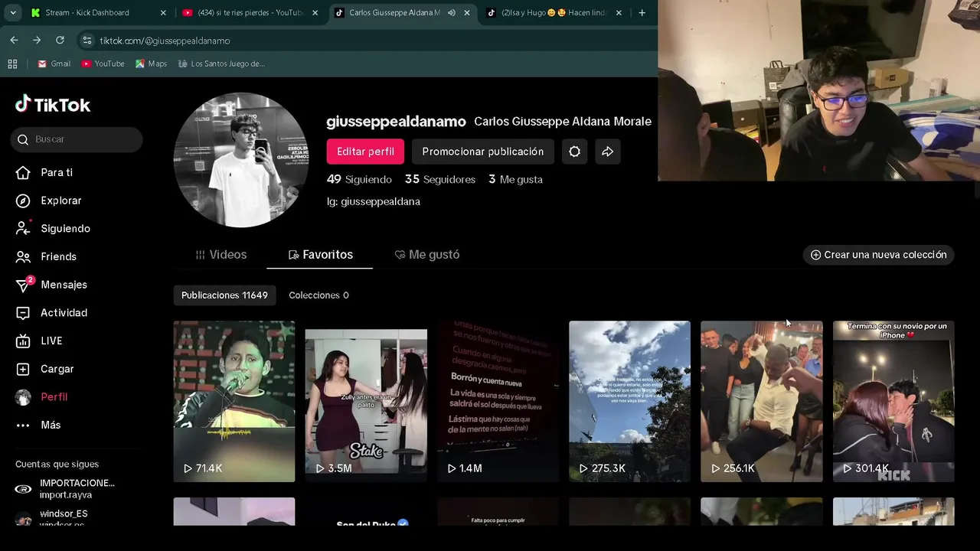
Task: Open Chrome apps grid icon
Action: [x=12, y=64]
